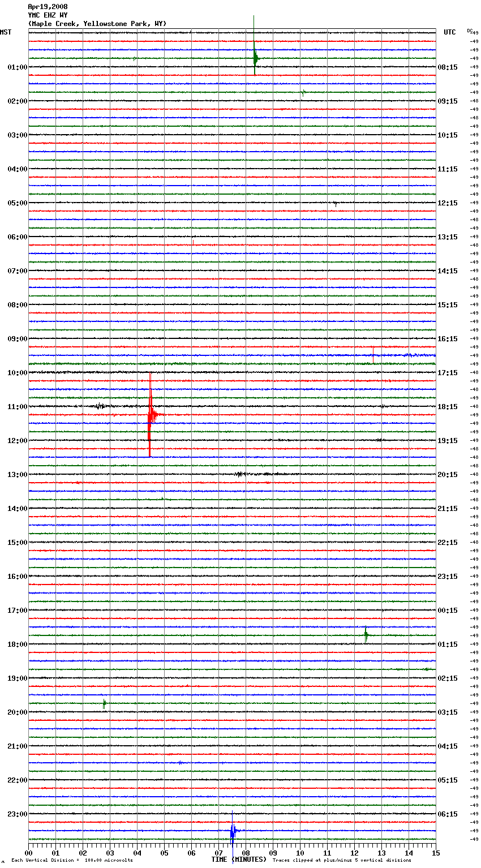481x868 pixels.
Task: Click the "11:00" MST row label
Action: (x=17, y=407)
